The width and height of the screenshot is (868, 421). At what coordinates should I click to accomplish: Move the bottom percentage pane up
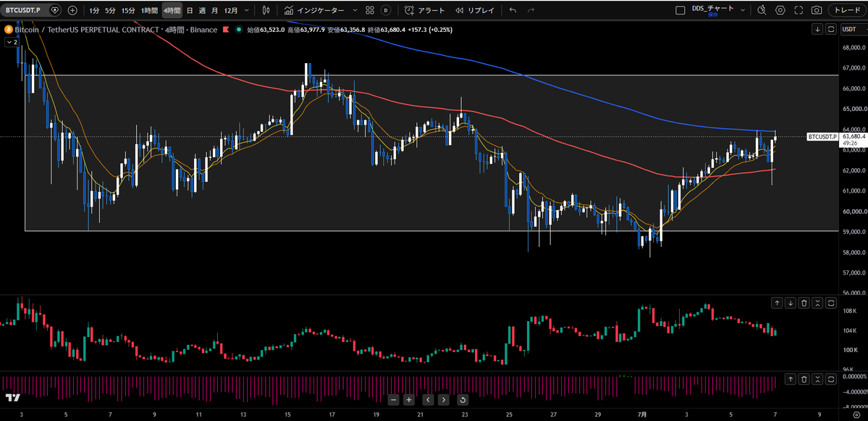[x=791, y=379]
